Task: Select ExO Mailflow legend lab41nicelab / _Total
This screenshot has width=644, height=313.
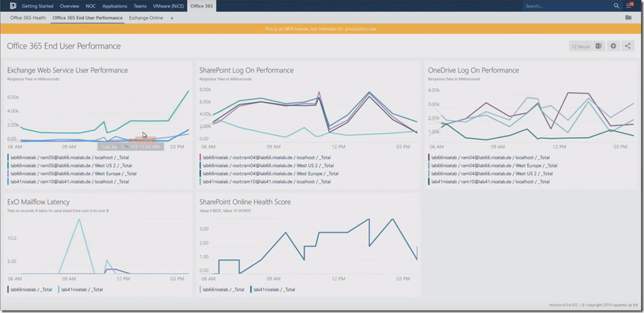Action: [80, 290]
